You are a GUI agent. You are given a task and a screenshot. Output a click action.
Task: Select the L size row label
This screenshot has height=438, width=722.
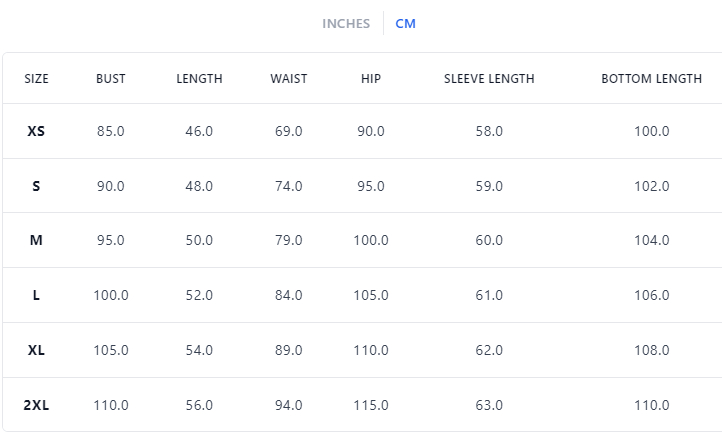[36, 296]
